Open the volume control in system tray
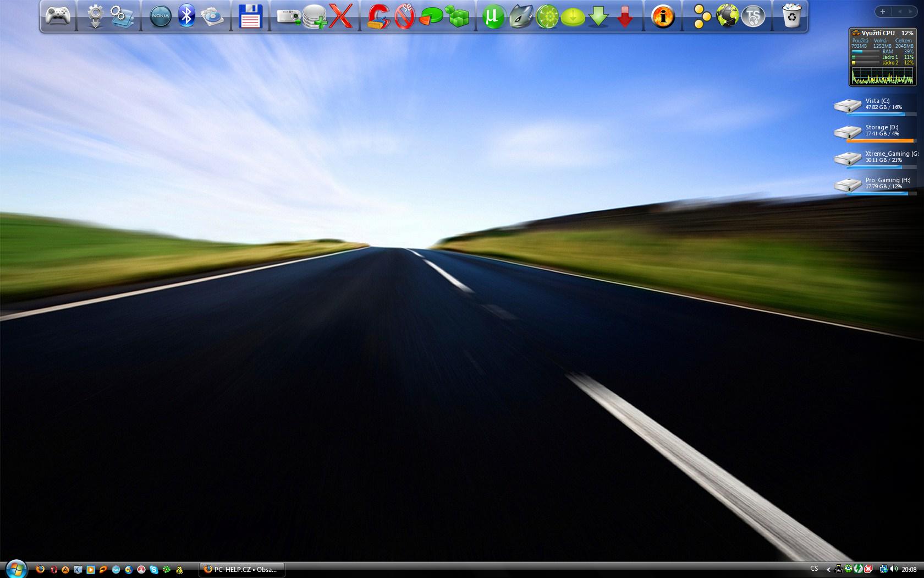 (x=893, y=569)
